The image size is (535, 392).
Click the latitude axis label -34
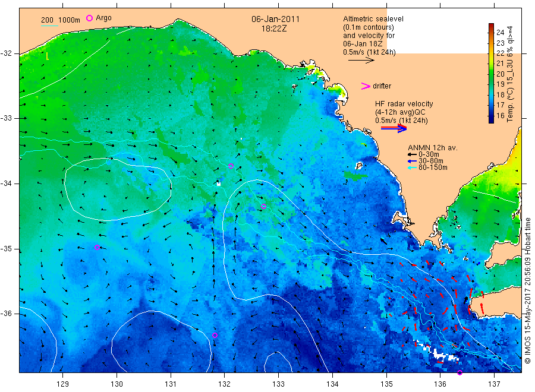click(6, 184)
